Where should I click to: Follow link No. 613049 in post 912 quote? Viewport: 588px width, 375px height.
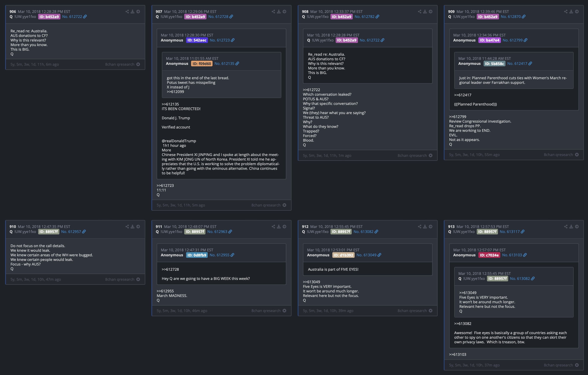[x=369, y=255]
